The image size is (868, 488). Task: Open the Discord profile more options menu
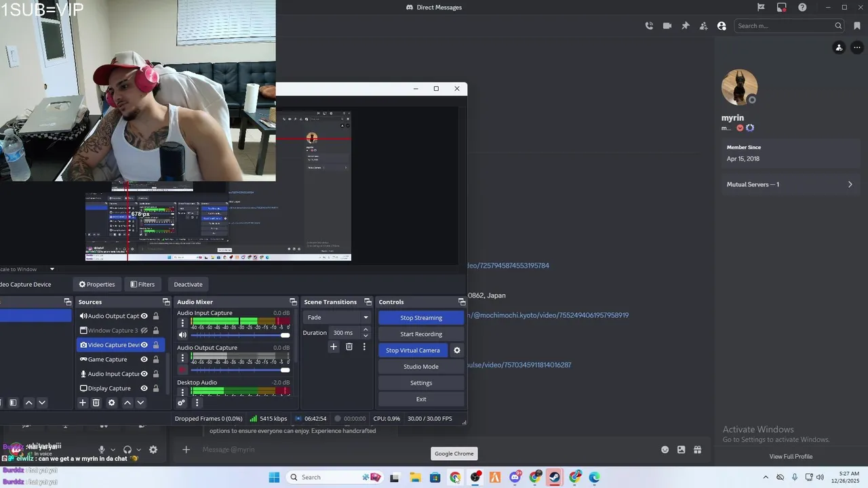point(857,47)
